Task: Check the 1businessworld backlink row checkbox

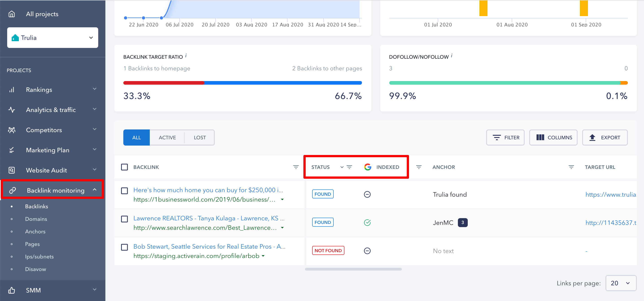Action: 124,191
